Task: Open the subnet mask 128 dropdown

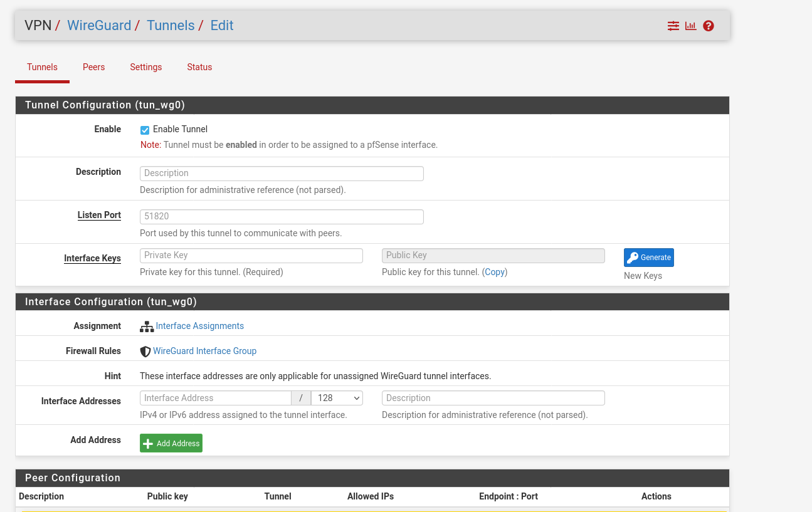Action: point(337,398)
